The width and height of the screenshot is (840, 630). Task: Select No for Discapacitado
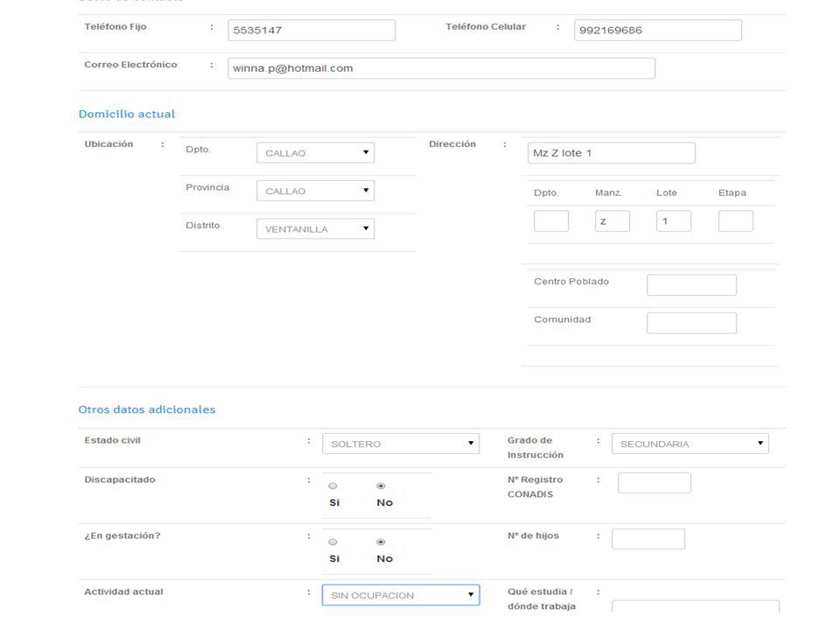coord(381,486)
